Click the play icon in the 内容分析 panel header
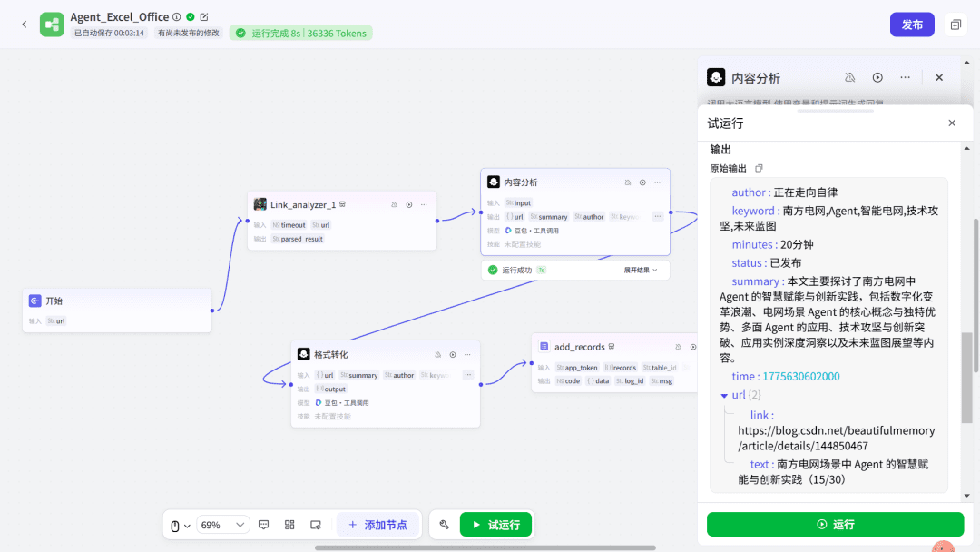 coord(877,78)
